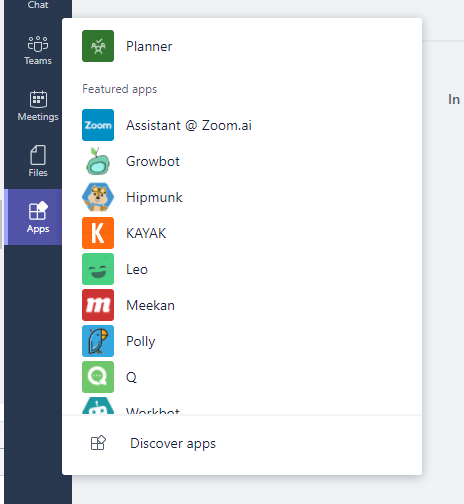
Task: Click the Zoom.ai blue logo icon
Action: (98, 125)
